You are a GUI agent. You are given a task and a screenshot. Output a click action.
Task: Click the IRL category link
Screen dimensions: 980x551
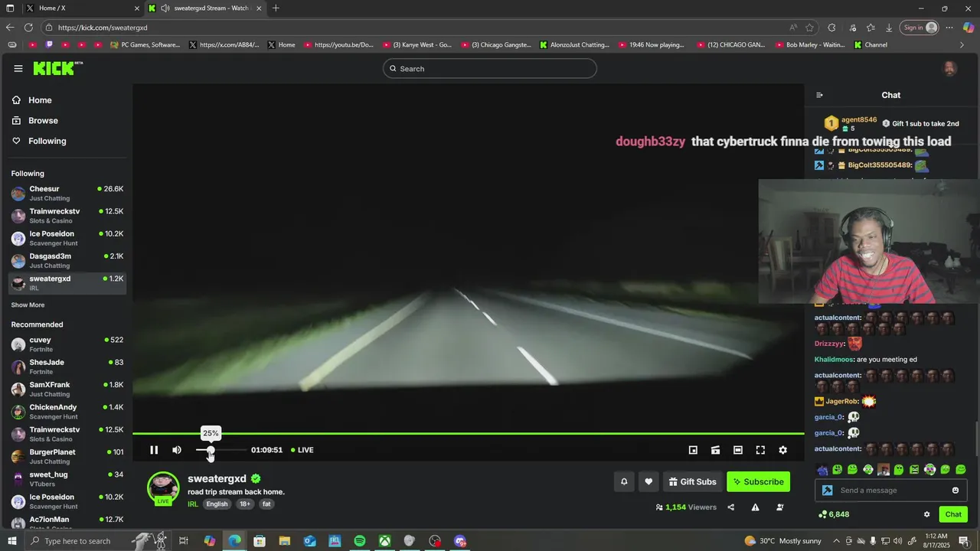coord(193,504)
